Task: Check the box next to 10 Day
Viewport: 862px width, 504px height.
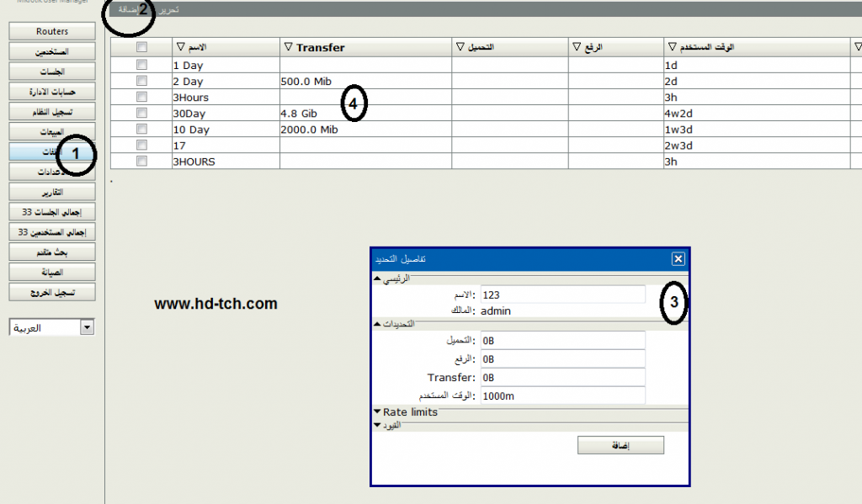Action: pyautogui.click(x=141, y=129)
